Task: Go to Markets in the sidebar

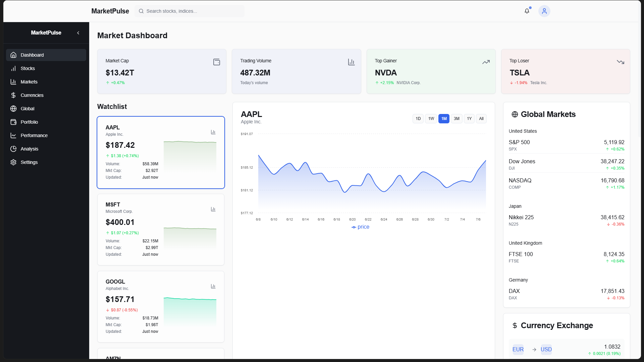Action: pyautogui.click(x=46, y=82)
